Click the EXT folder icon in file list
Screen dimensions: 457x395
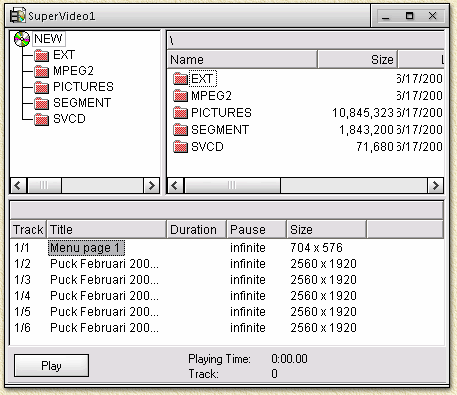click(x=181, y=79)
